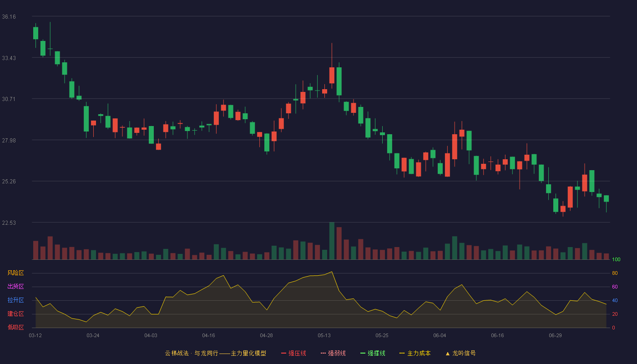Viewport: 637px width, 364px height.
Task: Click the 20 indicator axis value
Action: [615, 314]
